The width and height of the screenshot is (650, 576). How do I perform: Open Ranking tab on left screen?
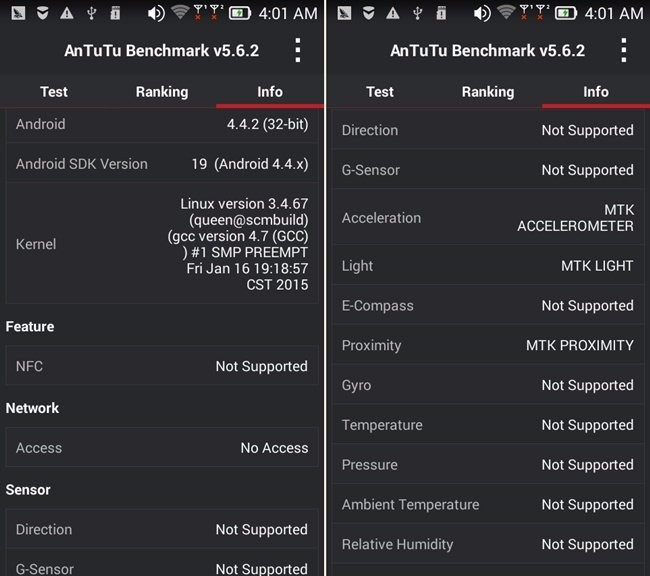click(162, 91)
